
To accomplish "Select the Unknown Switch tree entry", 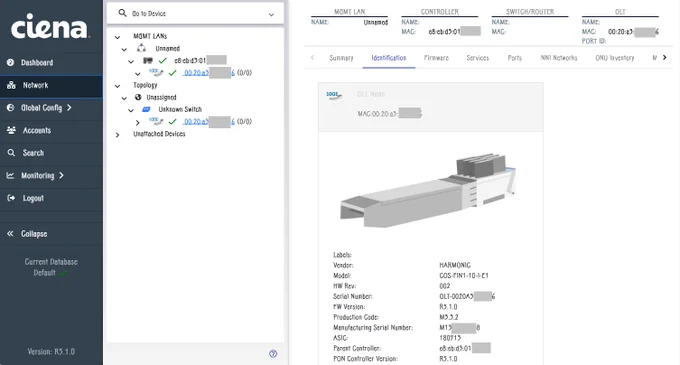I will coord(180,109).
